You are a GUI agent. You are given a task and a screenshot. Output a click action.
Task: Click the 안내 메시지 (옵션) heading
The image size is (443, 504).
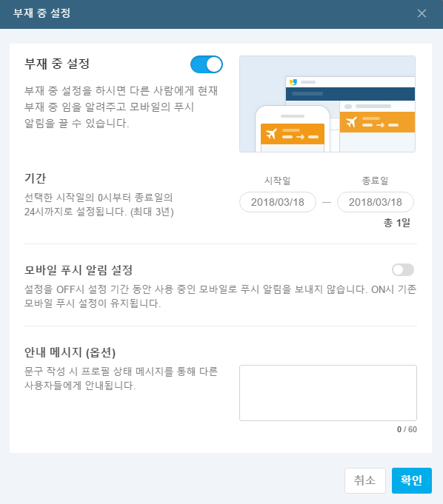coord(70,352)
